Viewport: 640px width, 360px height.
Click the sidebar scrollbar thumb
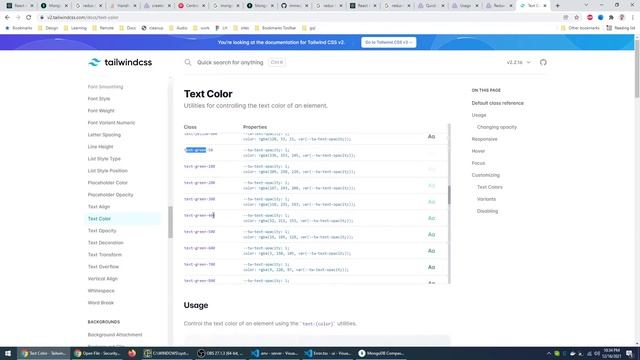click(x=170, y=222)
